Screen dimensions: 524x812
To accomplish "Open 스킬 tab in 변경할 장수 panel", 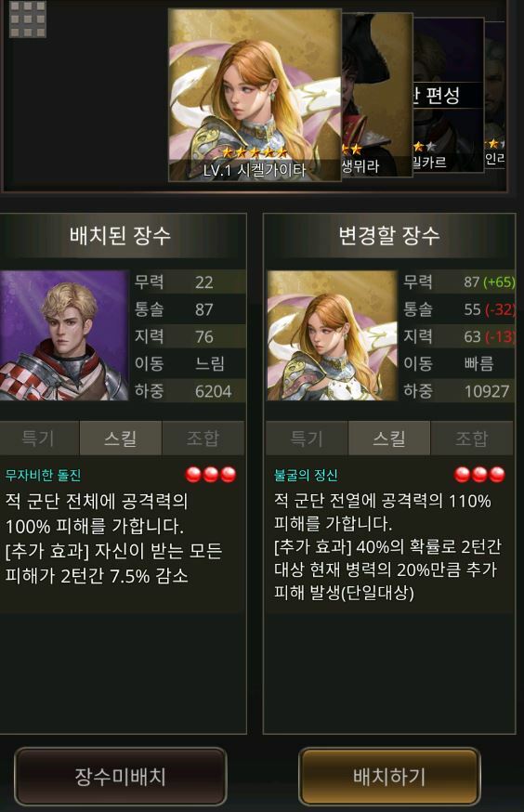I will pos(389,439).
